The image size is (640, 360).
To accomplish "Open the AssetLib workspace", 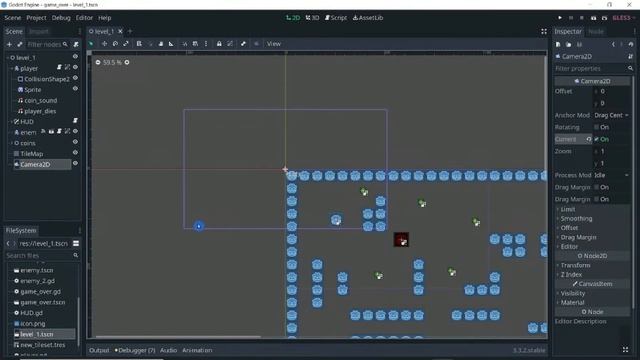I will point(368,18).
